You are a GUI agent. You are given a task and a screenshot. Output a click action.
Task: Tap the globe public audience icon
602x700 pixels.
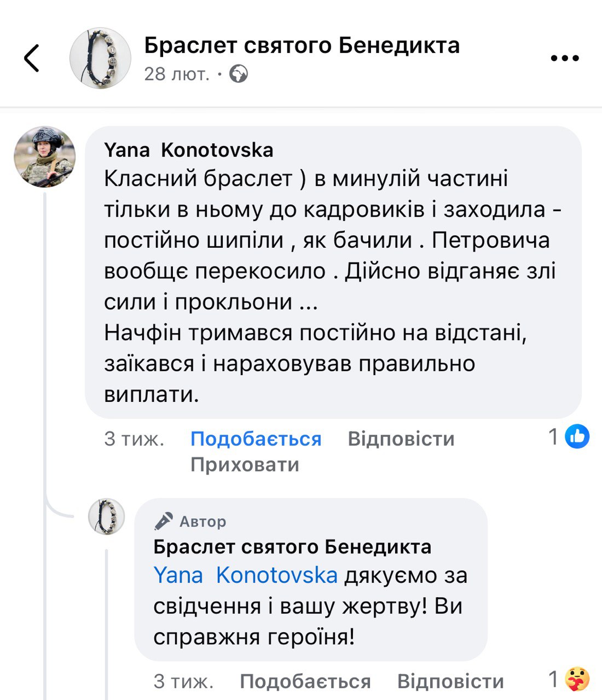coord(239,74)
